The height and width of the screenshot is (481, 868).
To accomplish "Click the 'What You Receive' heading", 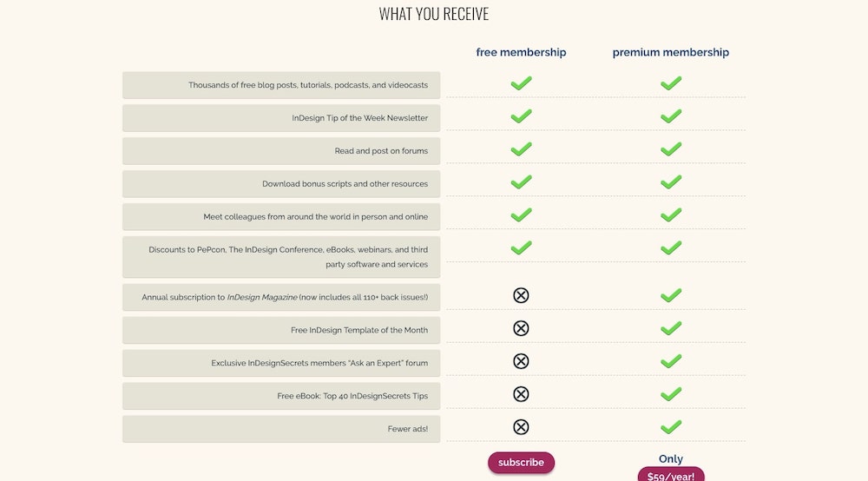I will pyautogui.click(x=434, y=14).
